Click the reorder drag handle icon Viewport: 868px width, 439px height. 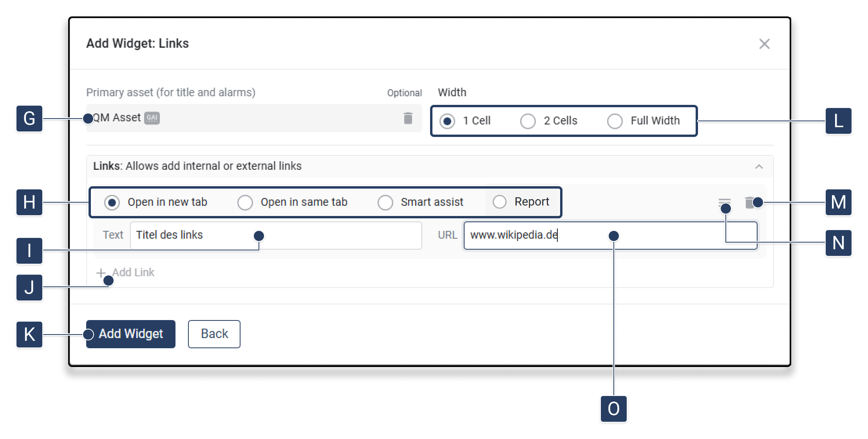tap(724, 202)
